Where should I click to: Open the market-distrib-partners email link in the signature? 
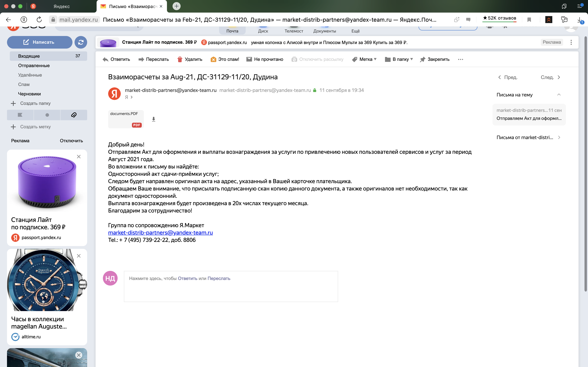[160, 233]
